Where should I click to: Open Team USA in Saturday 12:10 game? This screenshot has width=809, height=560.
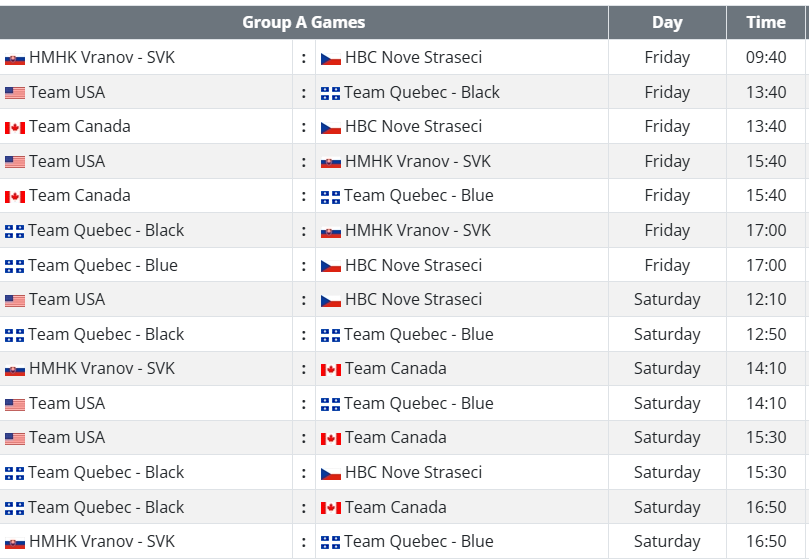pyautogui.click(x=67, y=299)
